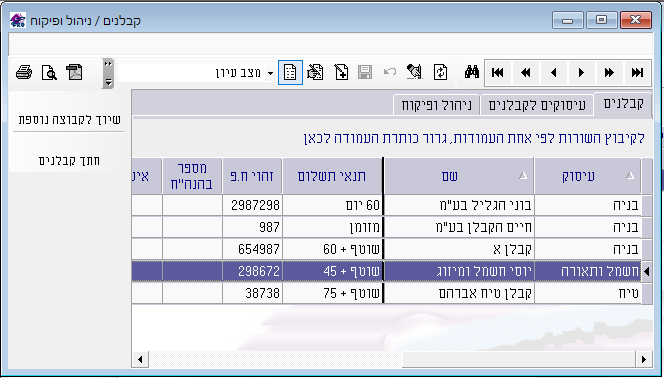This screenshot has height=378, width=664.
Task: Go to last record button
Action: pyautogui.click(x=637, y=73)
